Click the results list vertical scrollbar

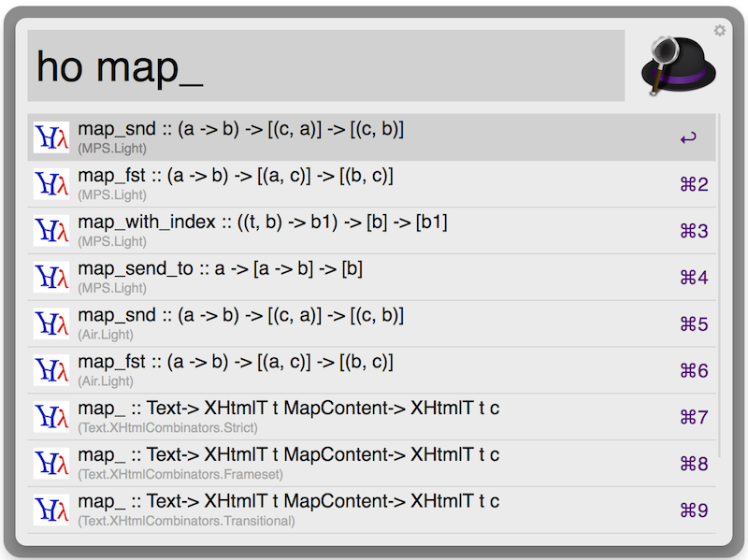pos(719,280)
